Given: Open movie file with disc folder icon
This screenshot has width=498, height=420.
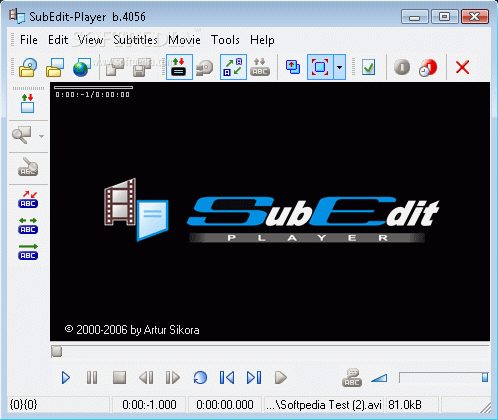Looking at the screenshot, I should click(28, 67).
